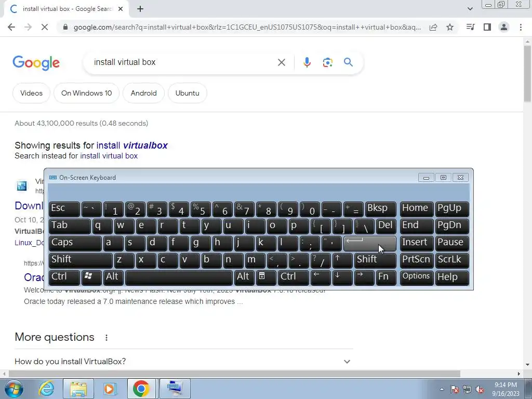
Task: Toggle right Alt key on keyboard
Action: [x=244, y=277]
